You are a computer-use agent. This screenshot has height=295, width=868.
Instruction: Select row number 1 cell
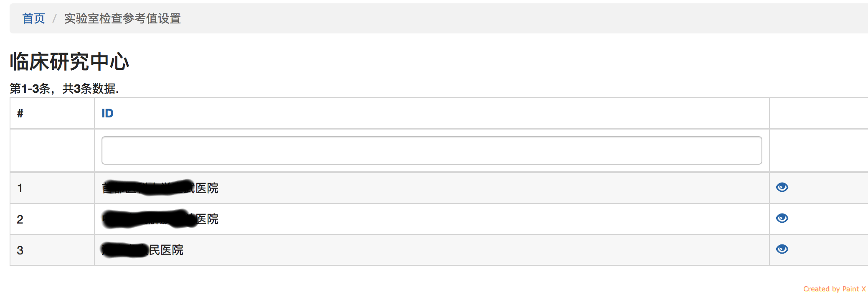[20, 188]
